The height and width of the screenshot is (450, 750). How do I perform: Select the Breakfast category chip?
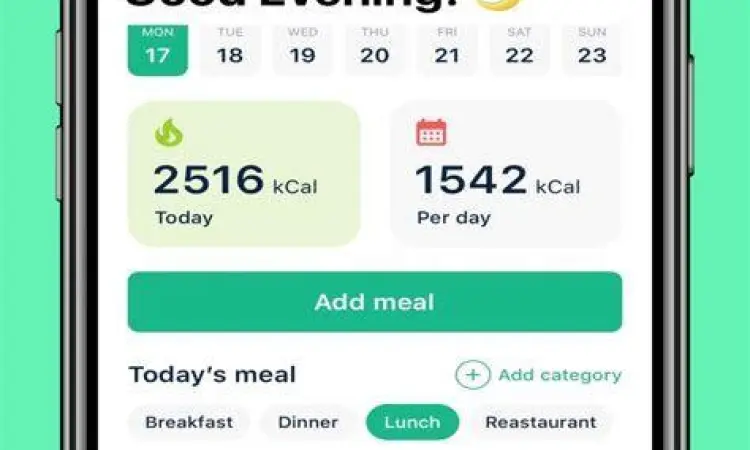tap(189, 422)
